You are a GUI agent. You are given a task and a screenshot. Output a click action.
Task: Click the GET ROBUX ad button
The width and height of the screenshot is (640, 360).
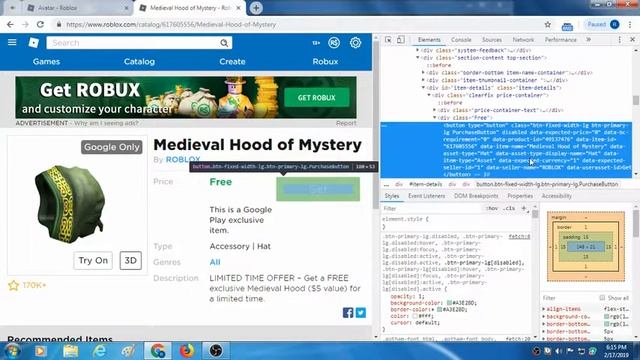(x=317, y=98)
